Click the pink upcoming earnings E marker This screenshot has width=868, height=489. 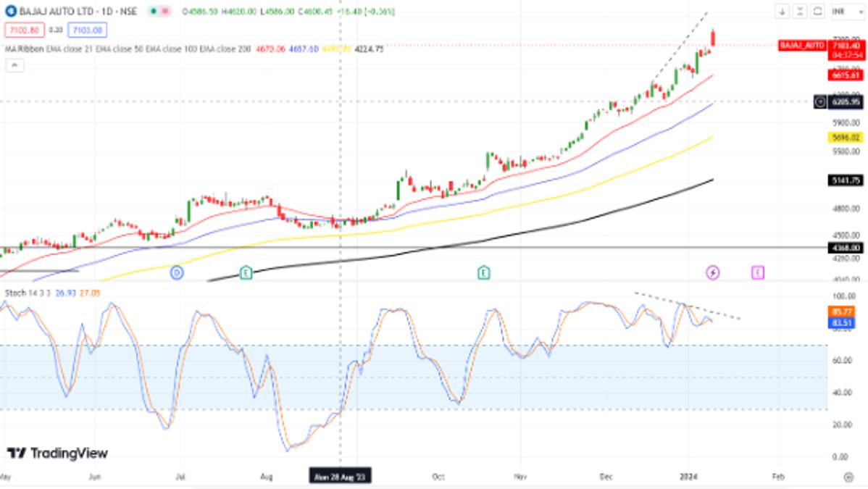coord(758,272)
